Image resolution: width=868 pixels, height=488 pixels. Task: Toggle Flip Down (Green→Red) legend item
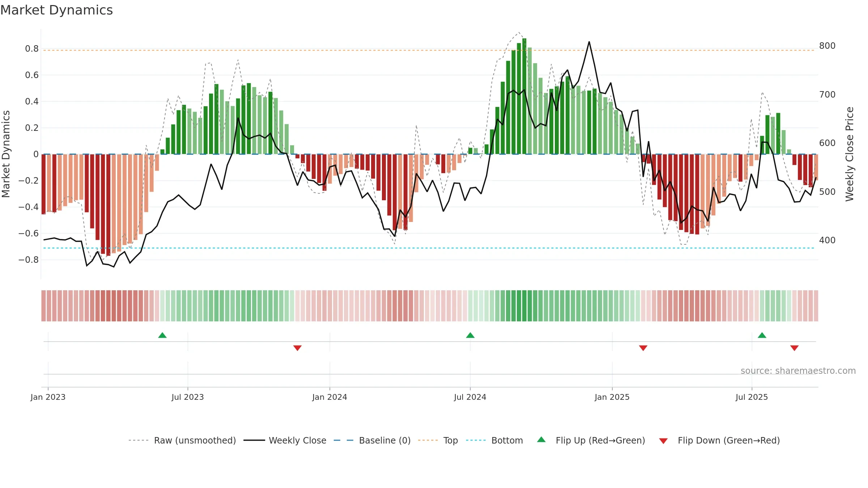[x=719, y=440]
